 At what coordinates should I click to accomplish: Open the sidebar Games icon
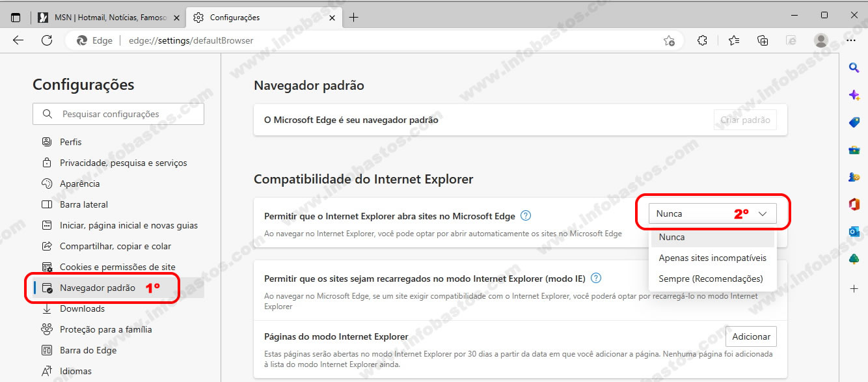click(x=854, y=177)
